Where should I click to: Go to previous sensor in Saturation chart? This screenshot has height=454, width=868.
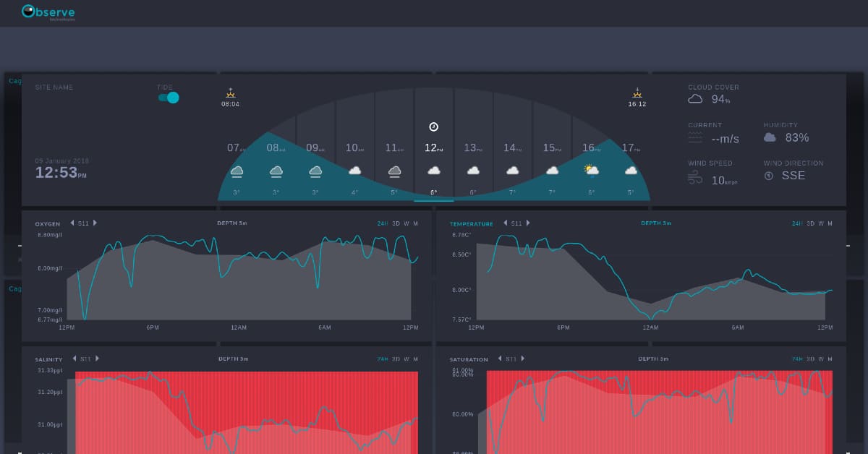coord(499,359)
